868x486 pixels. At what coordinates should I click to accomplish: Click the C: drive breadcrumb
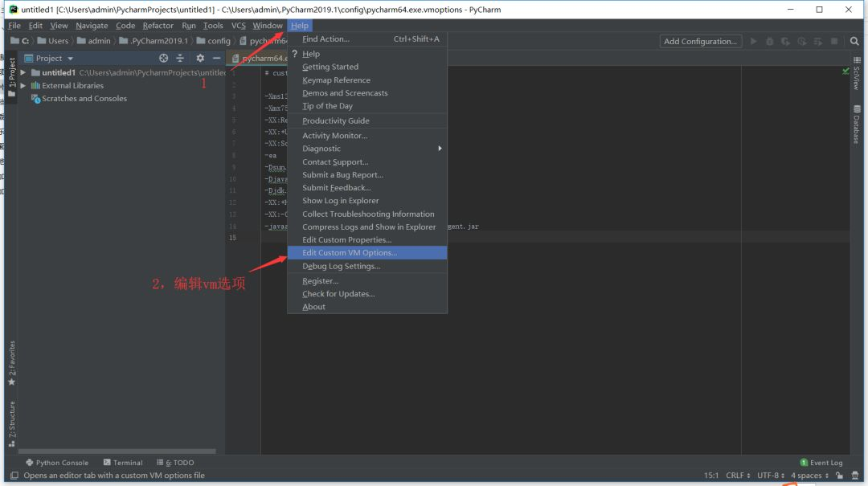20,41
